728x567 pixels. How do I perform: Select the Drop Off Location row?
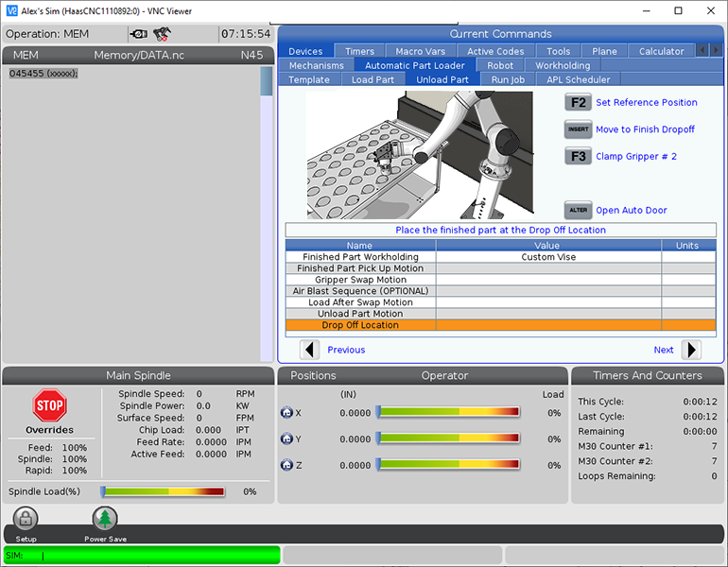(x=360, y=325)
